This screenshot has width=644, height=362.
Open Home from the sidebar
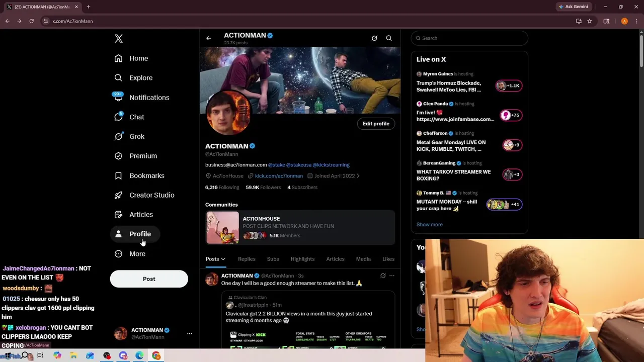(x=131, y=58)
